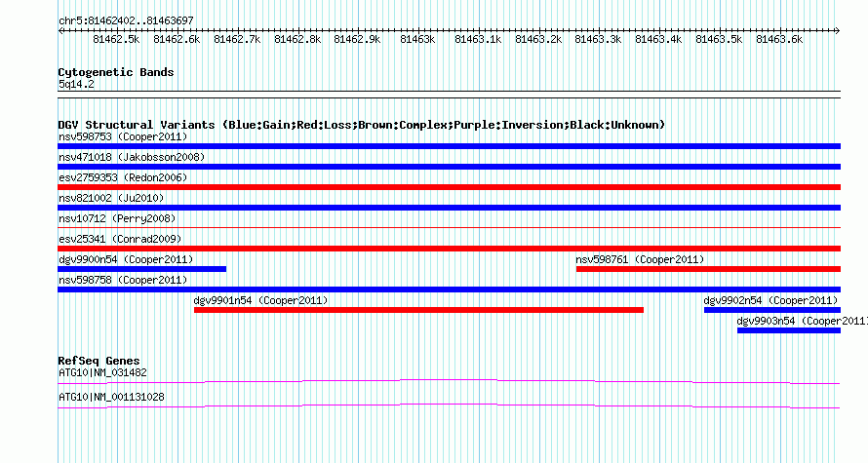Select variant label dgv9902n54 (Cooper2011)
This screenshot has width=868, height=463.
click(770, 300)
